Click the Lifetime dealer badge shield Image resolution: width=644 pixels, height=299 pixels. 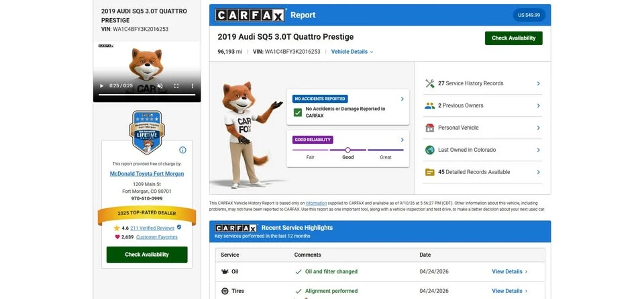(147, 132)
